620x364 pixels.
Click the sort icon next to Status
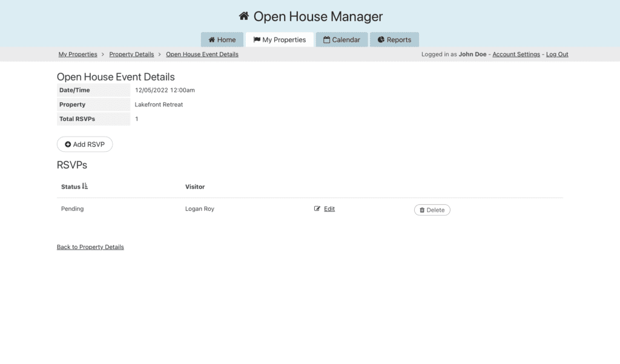click(85, 186)
